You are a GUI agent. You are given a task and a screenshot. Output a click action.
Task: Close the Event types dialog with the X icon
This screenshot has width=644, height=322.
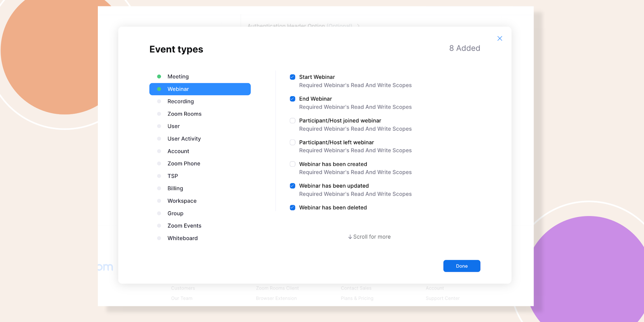coord(500,39)
